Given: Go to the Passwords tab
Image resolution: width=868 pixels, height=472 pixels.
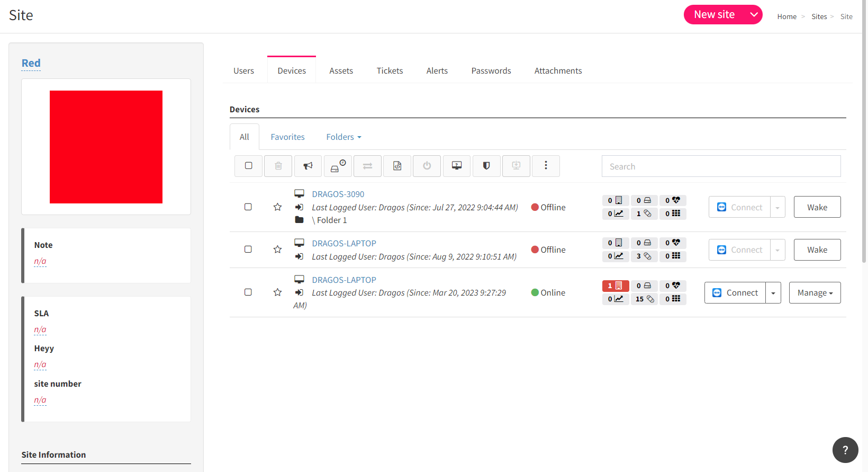Looking at the screenshot, I should click(x=491, y=71).
